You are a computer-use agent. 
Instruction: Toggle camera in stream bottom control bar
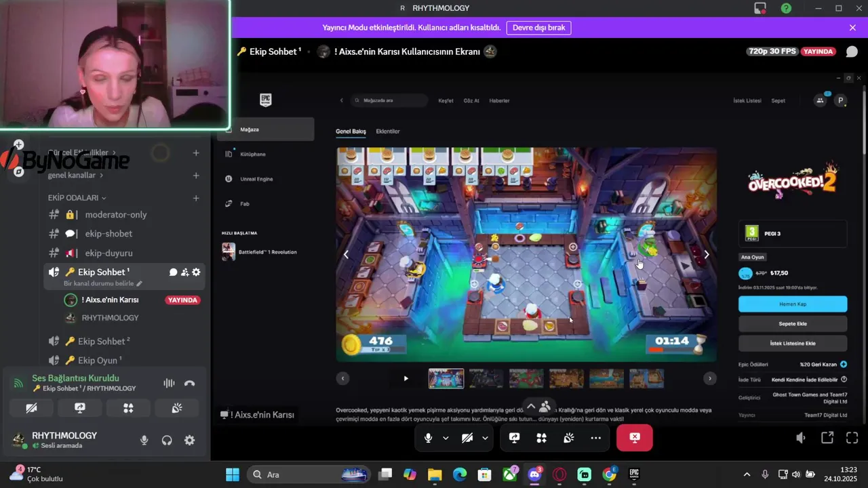(x=467, y=438)
